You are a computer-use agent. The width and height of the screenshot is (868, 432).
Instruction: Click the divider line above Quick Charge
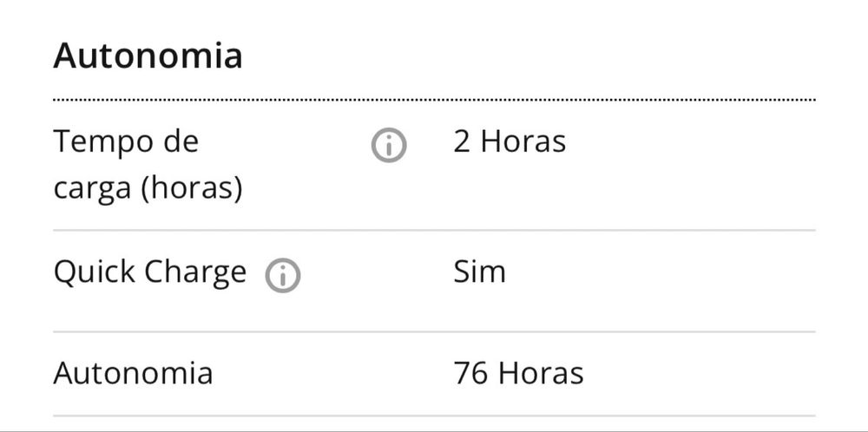(434, 231)
